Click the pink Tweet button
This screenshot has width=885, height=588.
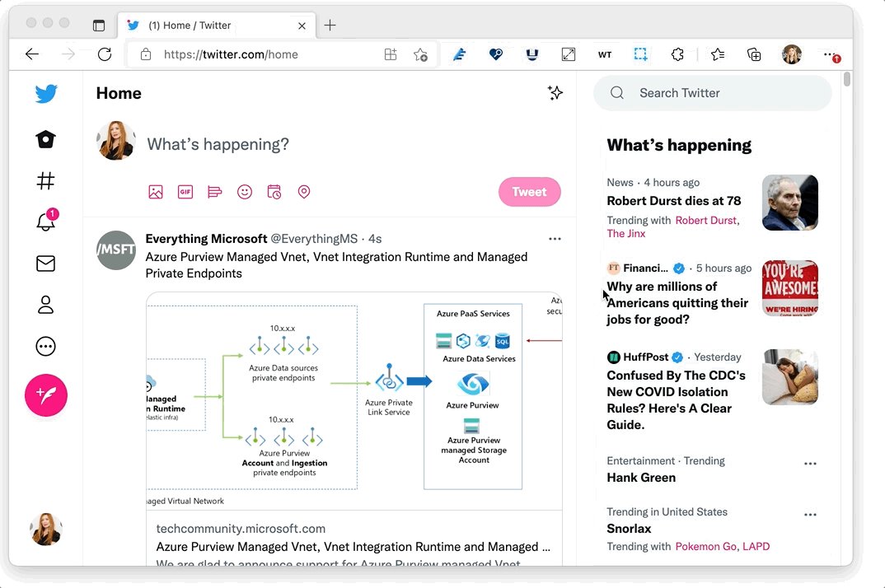[x=529, y=192]
